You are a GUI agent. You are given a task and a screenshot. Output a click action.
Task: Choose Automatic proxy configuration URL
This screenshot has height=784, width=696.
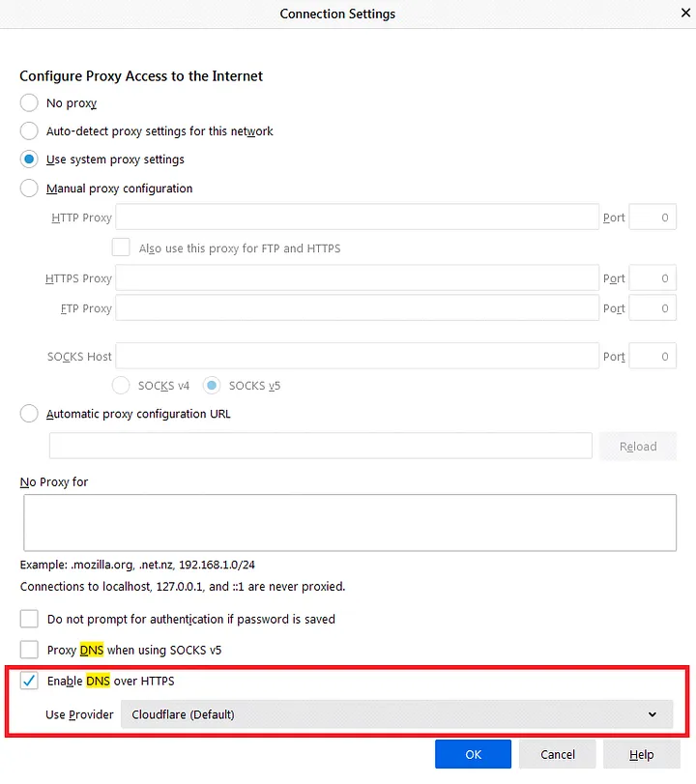(29, 413)
